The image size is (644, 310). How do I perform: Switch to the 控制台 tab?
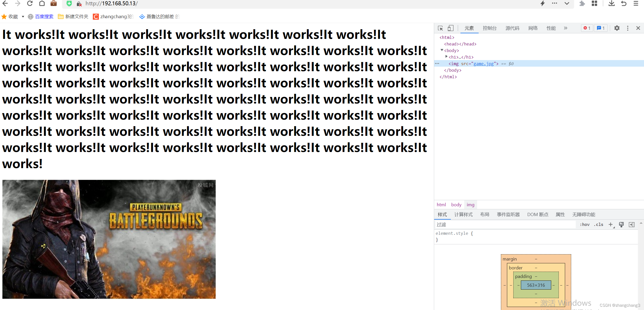click(x=490, y=28)
